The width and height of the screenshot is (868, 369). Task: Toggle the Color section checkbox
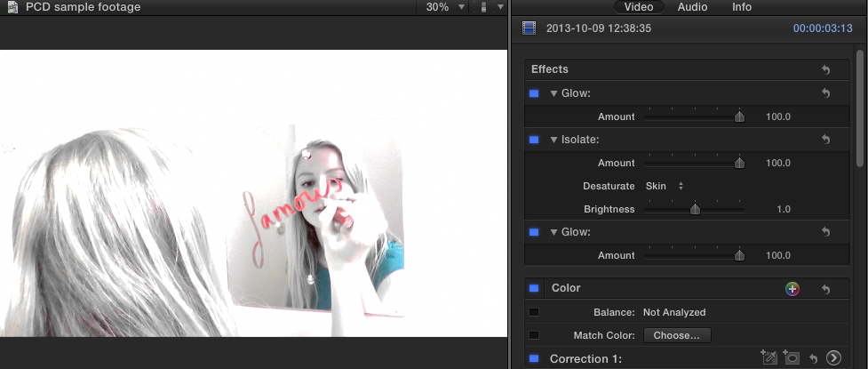534,288
